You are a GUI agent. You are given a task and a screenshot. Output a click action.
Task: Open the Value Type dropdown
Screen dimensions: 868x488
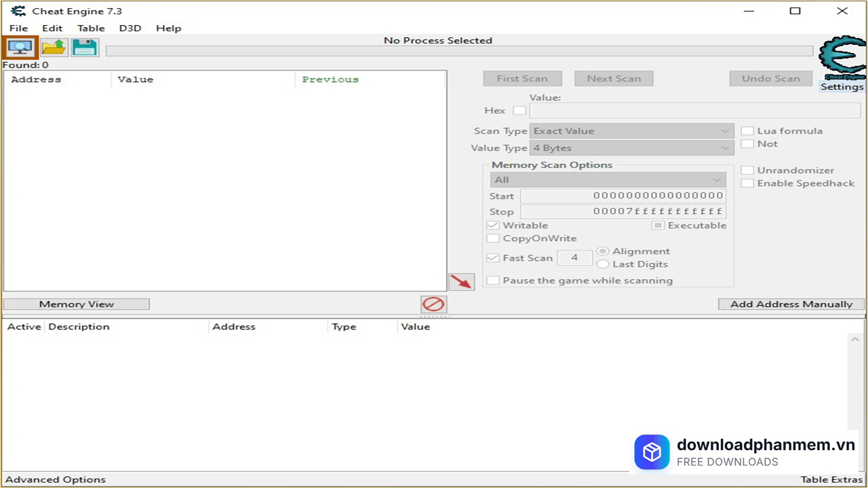tap(631, 148)
